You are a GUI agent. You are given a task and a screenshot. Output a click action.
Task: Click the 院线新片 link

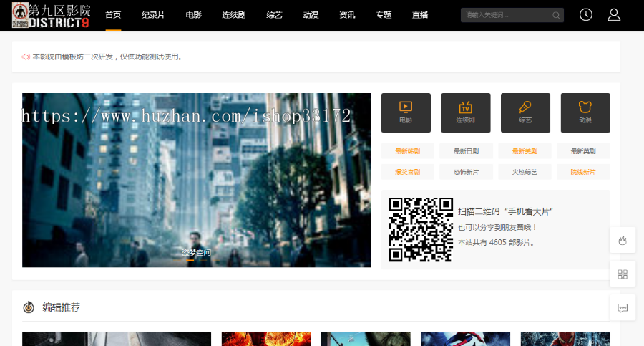583,171
